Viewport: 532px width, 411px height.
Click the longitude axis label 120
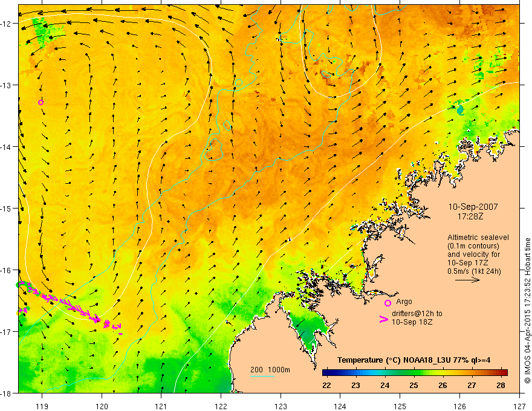(x=102, y=406)
